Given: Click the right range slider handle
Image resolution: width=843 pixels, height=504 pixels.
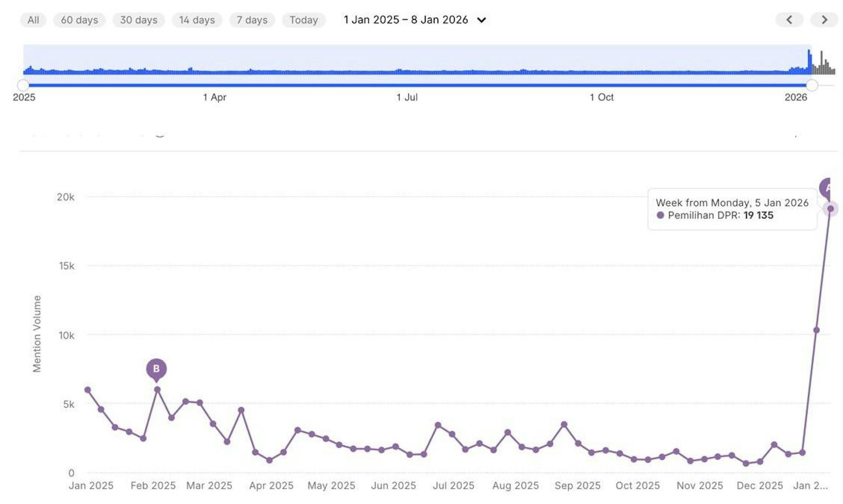Looking at the screenshot, I should pos(812,85).
